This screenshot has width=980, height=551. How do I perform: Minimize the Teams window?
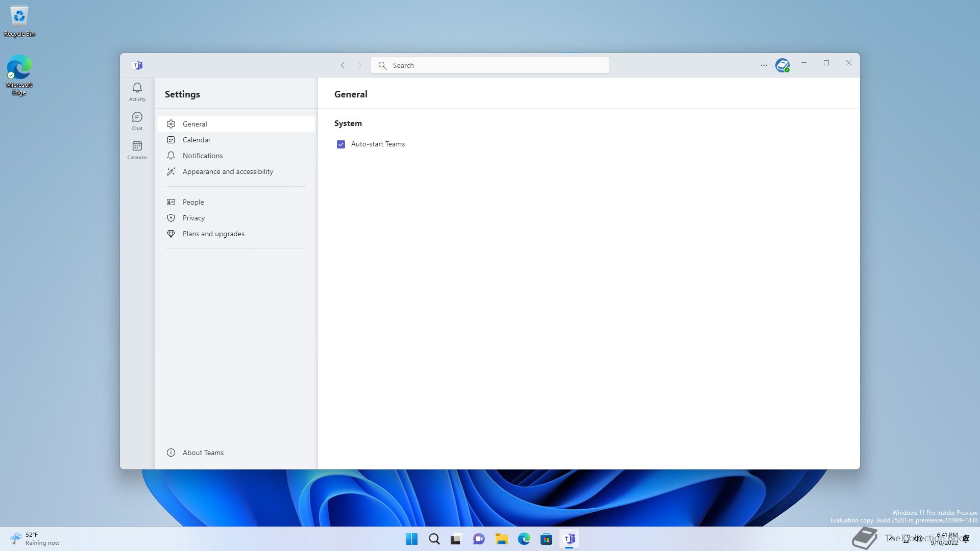pos(804,63)
